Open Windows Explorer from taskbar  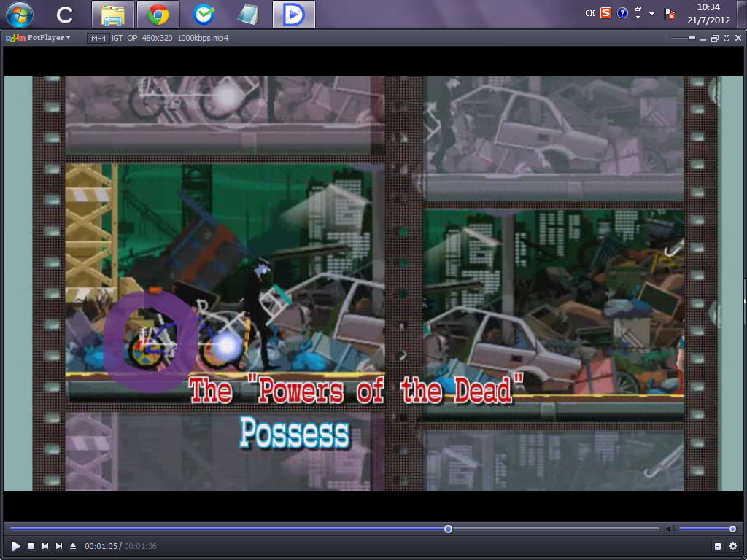(x=113, y=15)
